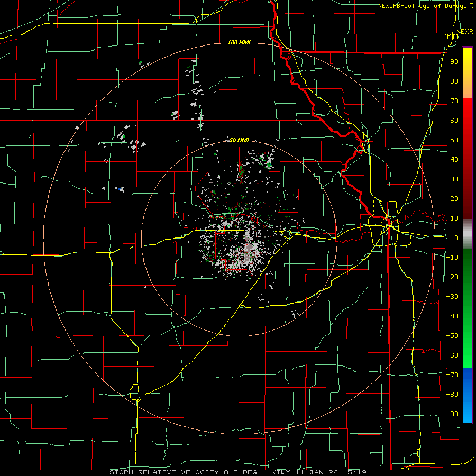Click the positive "50" scale label

(454, 140)
